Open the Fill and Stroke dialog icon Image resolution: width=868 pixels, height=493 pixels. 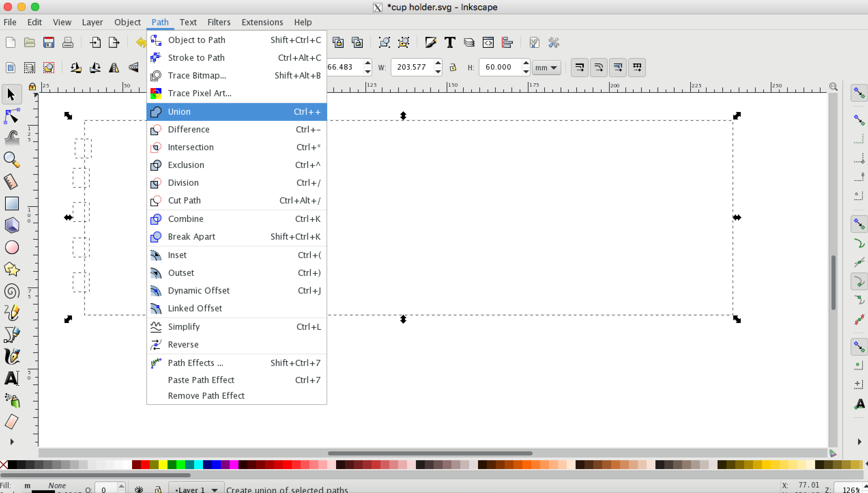[x=431, y=43]
